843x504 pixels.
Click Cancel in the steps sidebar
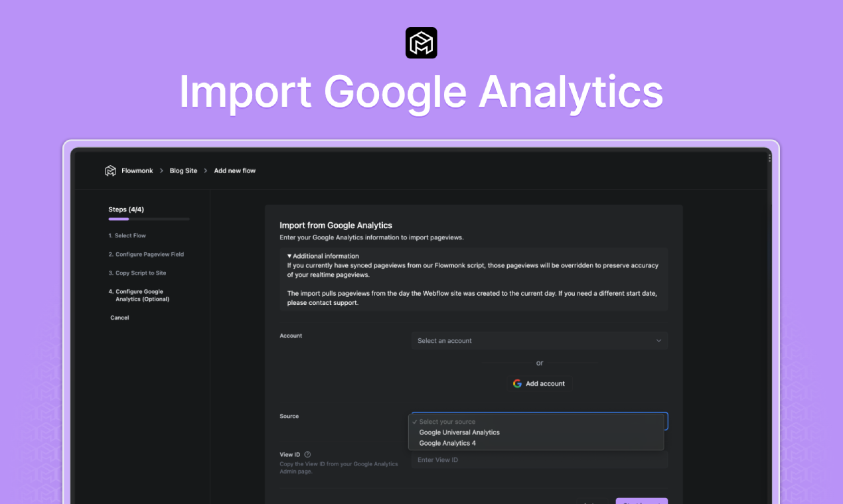point(119,318)
